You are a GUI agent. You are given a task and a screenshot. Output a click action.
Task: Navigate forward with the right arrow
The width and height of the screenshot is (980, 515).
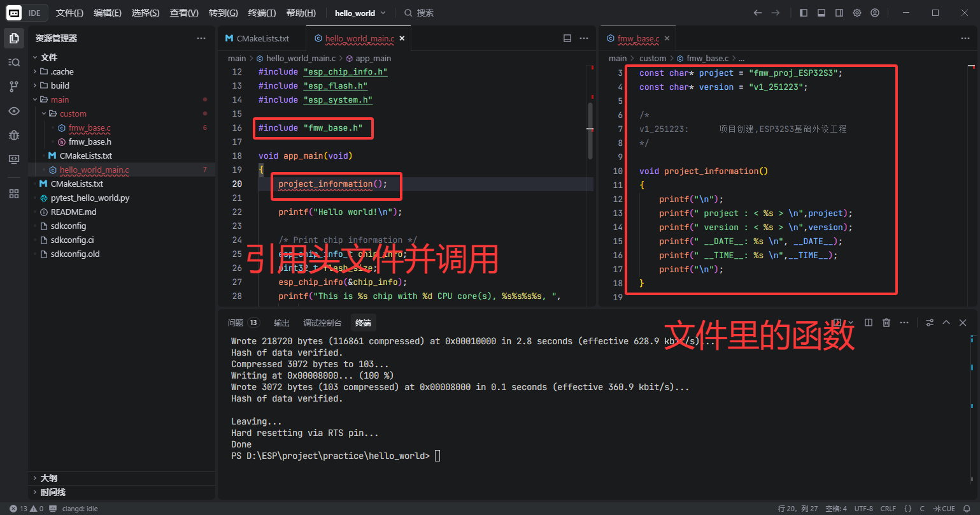[x=776, y=13]
